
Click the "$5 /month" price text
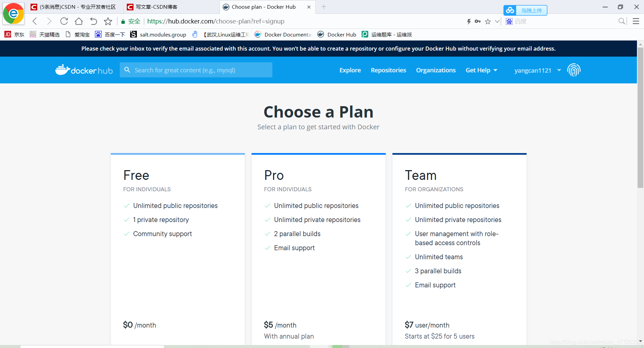280,325
